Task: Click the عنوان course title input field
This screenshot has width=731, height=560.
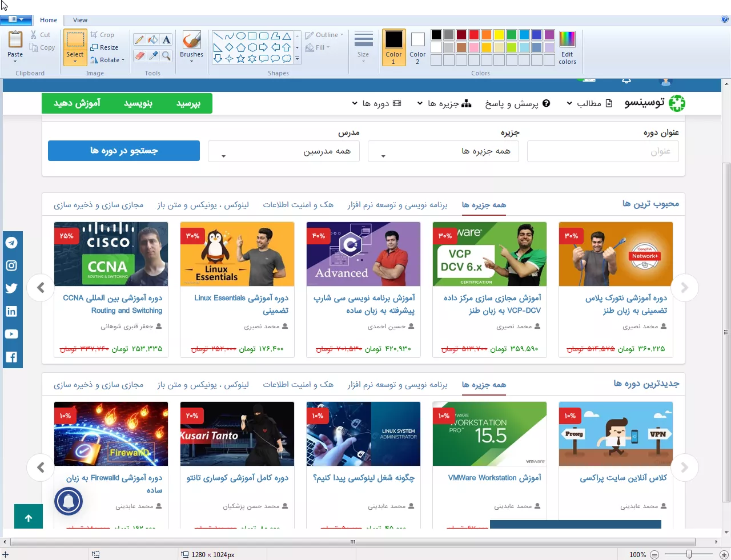Action: coord(603,151)
